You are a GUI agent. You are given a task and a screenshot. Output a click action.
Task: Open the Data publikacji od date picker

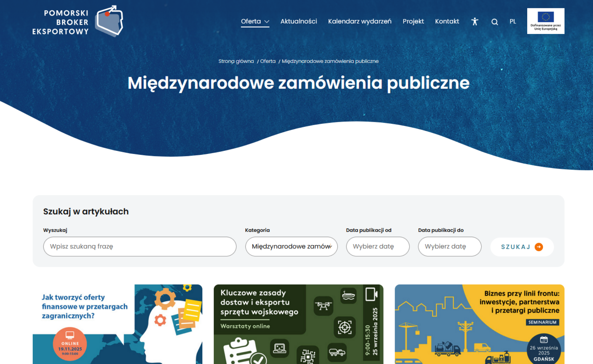tap(377, 246)
